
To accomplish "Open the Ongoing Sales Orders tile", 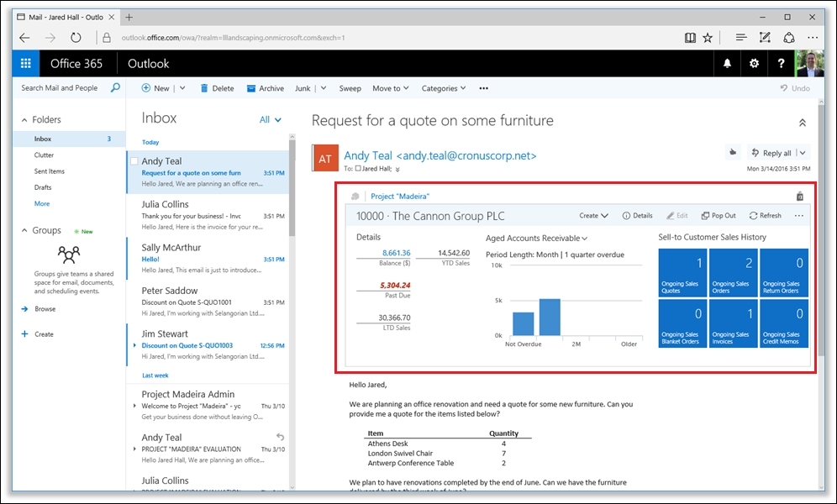I will click(x=733, y=272).
